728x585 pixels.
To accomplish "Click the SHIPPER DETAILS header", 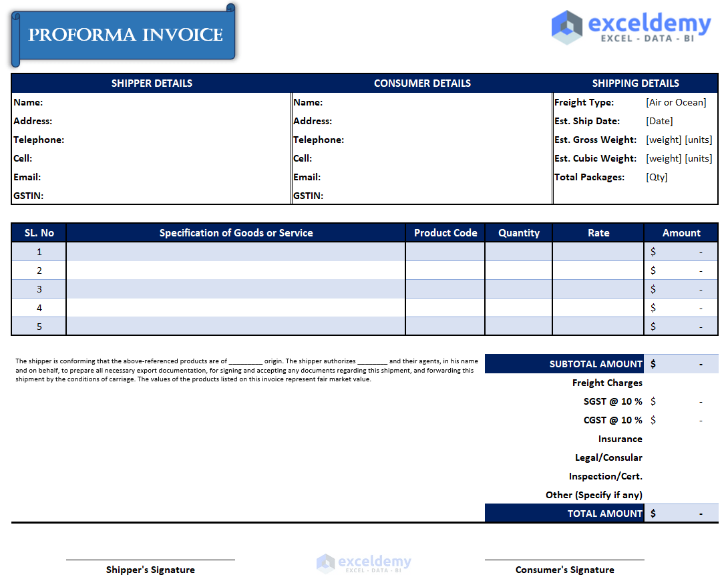I will [x=152, y=83].
